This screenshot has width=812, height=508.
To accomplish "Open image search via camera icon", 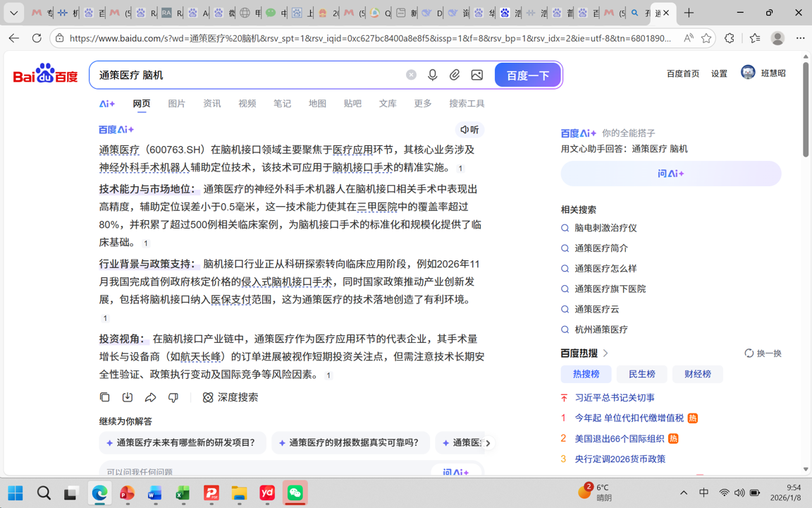I will tap(477, 75).
